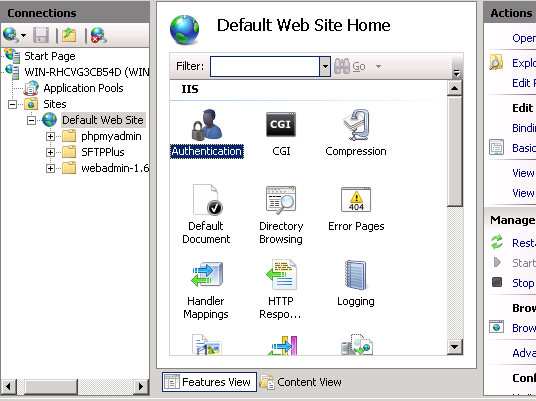Screen dimensions: 536x401
Task: Open the Handler Mappings feature
Action: tap(206, 290)
